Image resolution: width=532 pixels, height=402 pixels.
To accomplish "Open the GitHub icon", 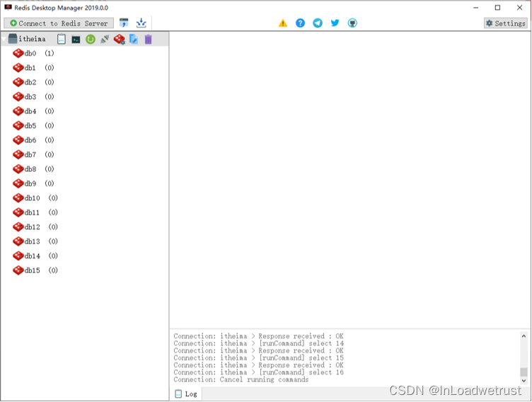I will click(352, 23).
